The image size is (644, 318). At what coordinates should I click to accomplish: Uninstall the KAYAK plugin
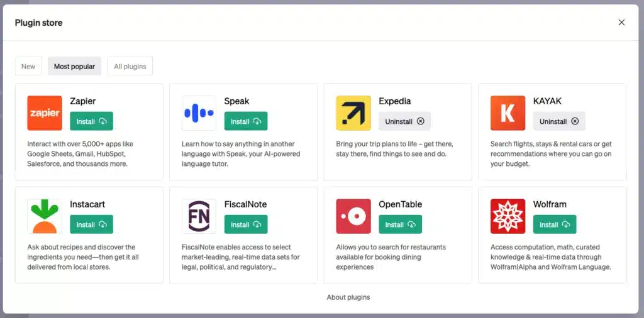(559, 121)
